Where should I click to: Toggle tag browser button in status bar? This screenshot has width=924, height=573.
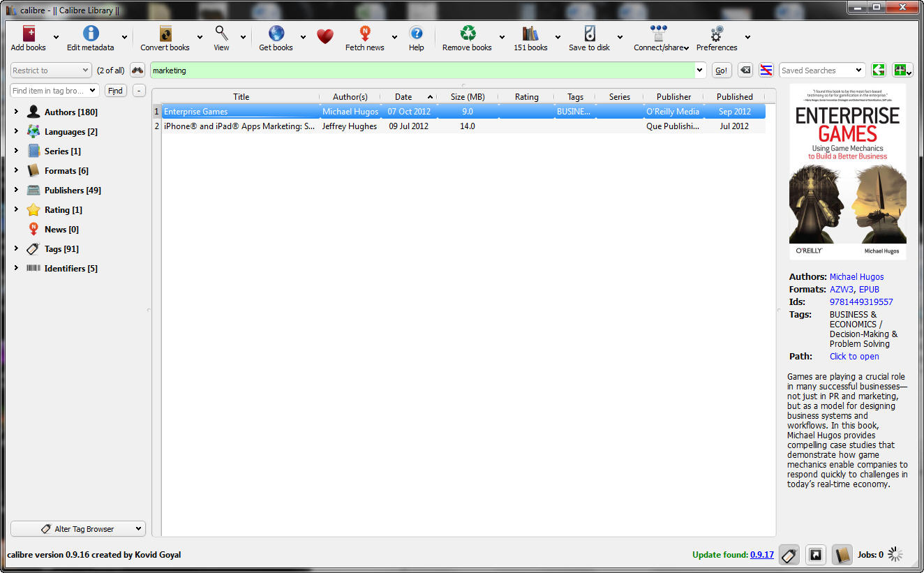(789, 555)
